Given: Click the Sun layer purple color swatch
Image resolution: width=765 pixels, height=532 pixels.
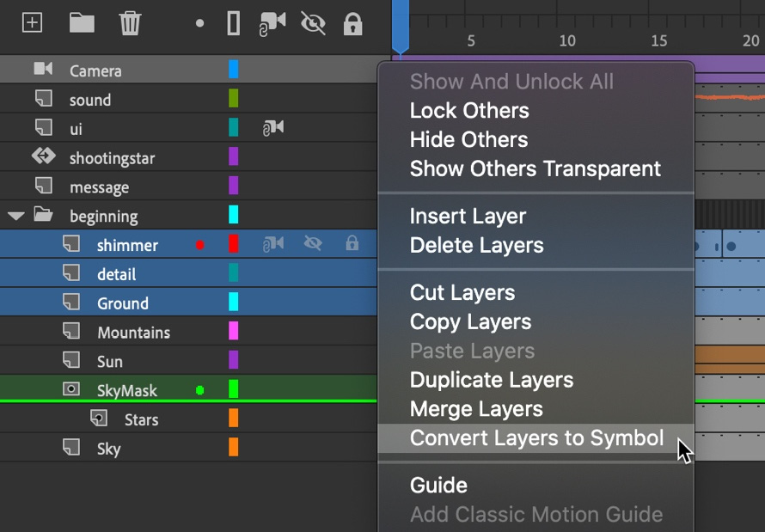Looking at the screenshot, I should [x=234, y=360].
